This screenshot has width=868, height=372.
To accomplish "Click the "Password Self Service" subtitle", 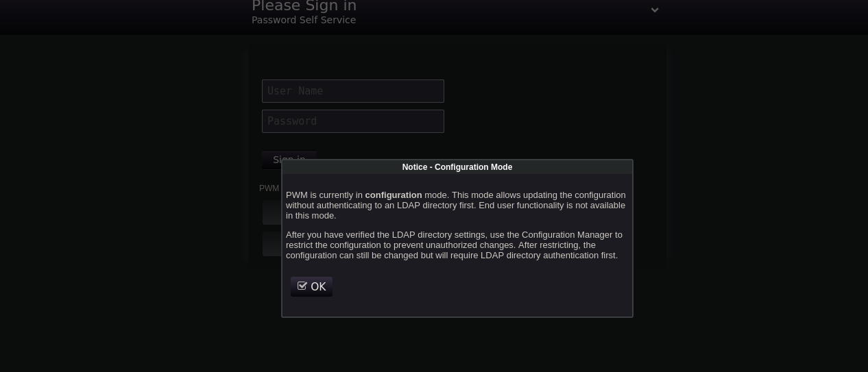I will pyautogui.click(x=304, y=21).
